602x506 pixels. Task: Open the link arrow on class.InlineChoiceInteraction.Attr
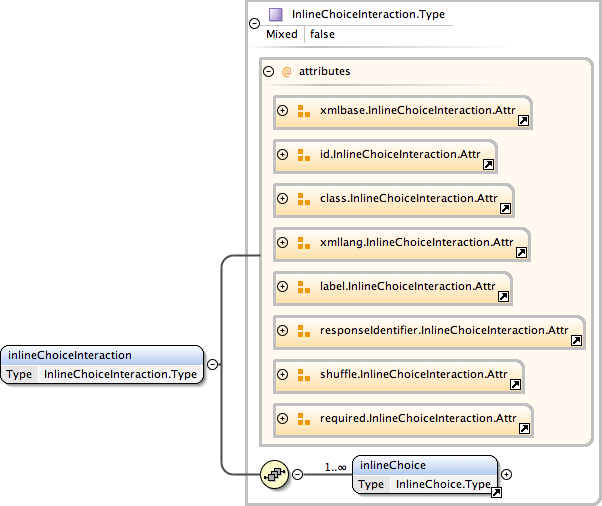pyautogui.click(x=506, y=209)
